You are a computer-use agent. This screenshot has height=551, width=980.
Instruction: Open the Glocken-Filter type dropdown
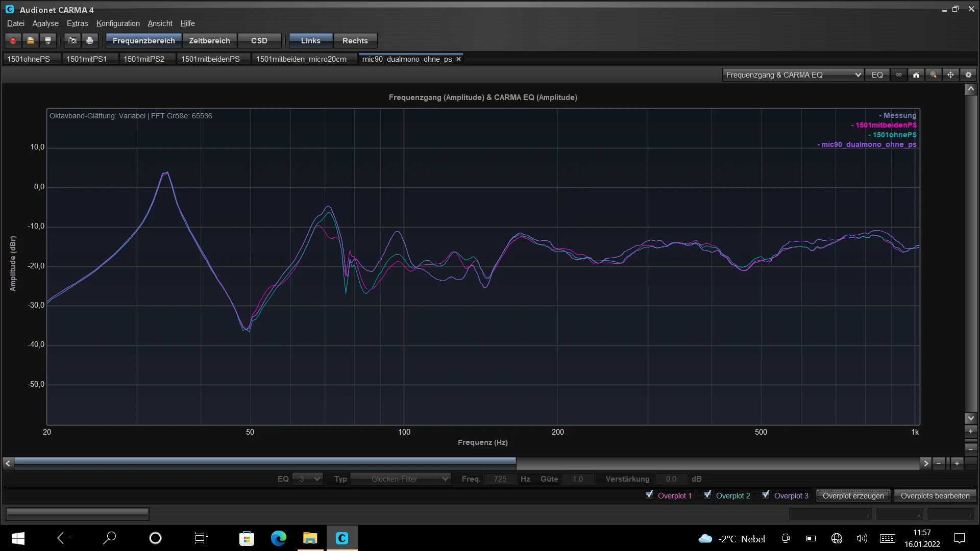(401, 479)
